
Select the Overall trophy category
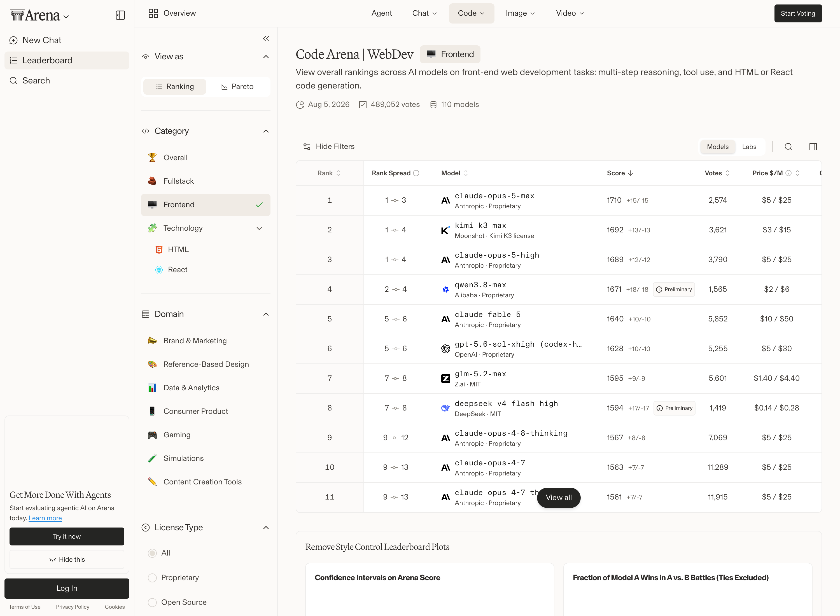pyautogui.click(x=206, y=158)
